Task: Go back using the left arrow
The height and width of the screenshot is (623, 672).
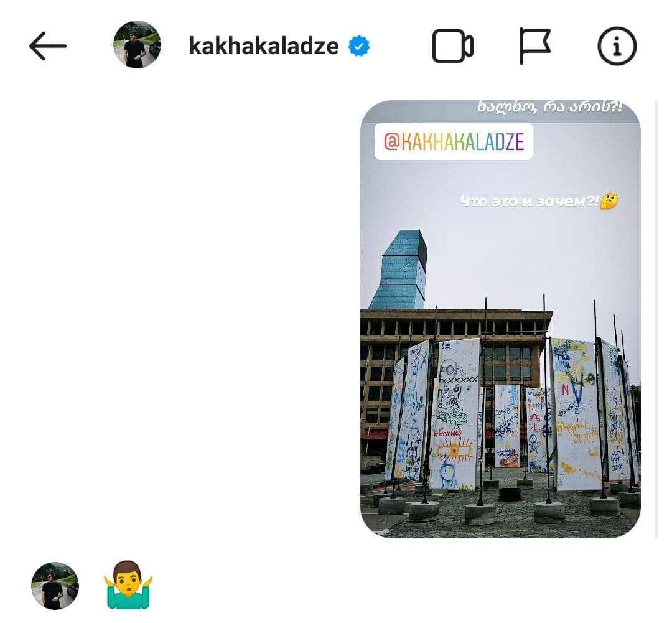Action: [x=47, y=46]
